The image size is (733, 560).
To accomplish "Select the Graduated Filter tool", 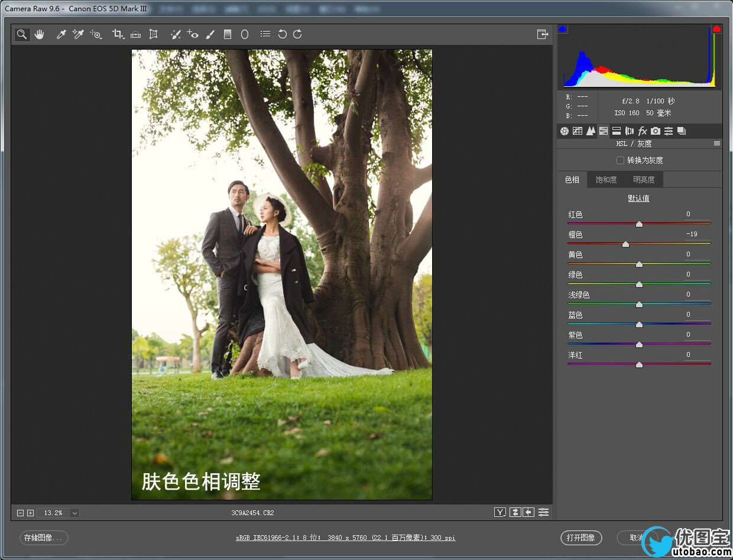I will 228,34.
